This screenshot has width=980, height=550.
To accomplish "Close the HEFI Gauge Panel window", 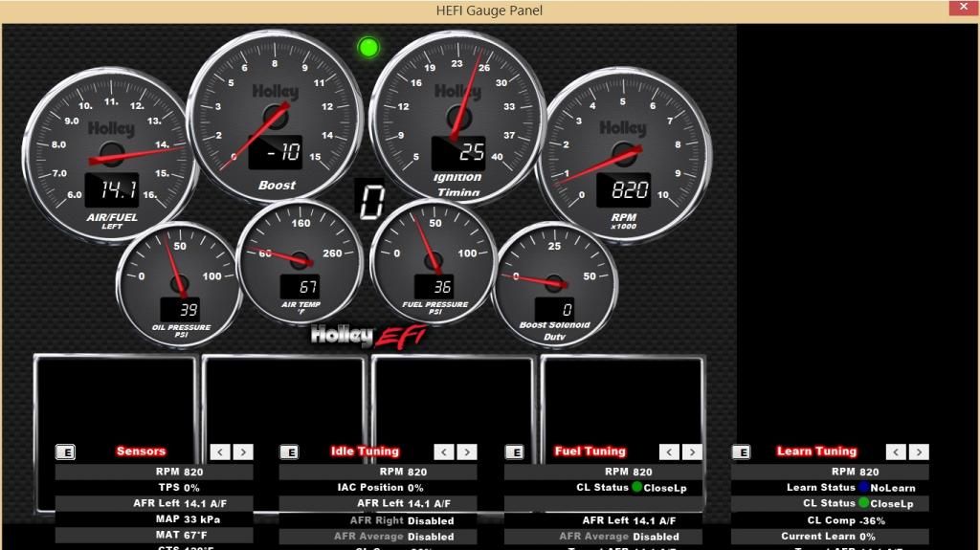I will (x=964, y=8).
